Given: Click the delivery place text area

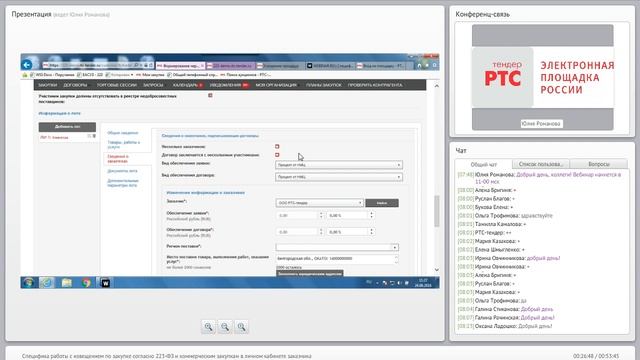Looking at the screenshot, I should pos(336,259).
